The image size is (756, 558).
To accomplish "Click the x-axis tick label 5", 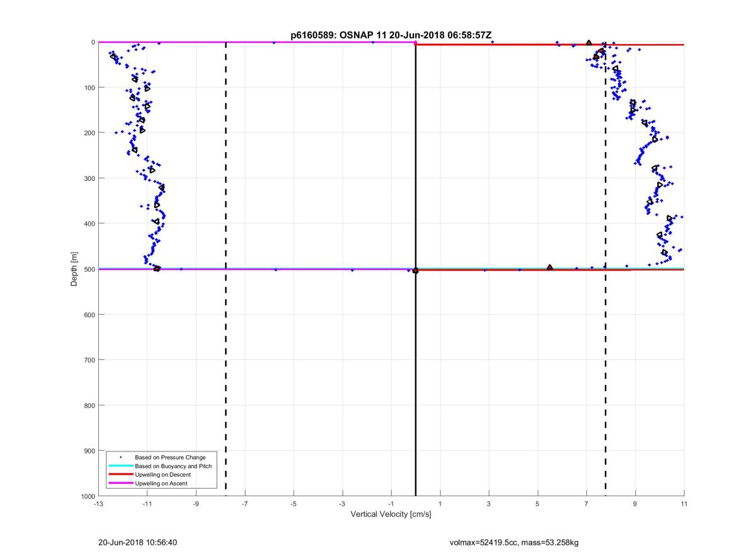I will 537,504.
